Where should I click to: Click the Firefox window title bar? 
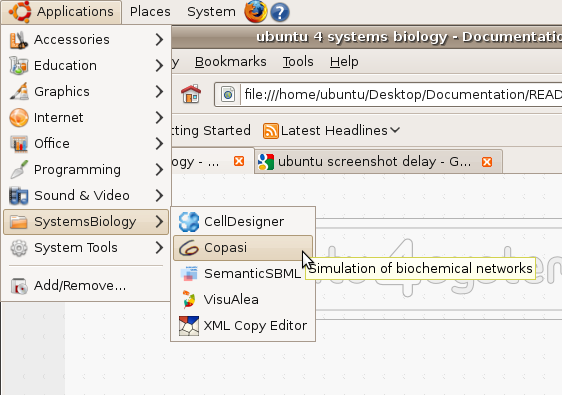pyautogui.click(x=366, y=37)
